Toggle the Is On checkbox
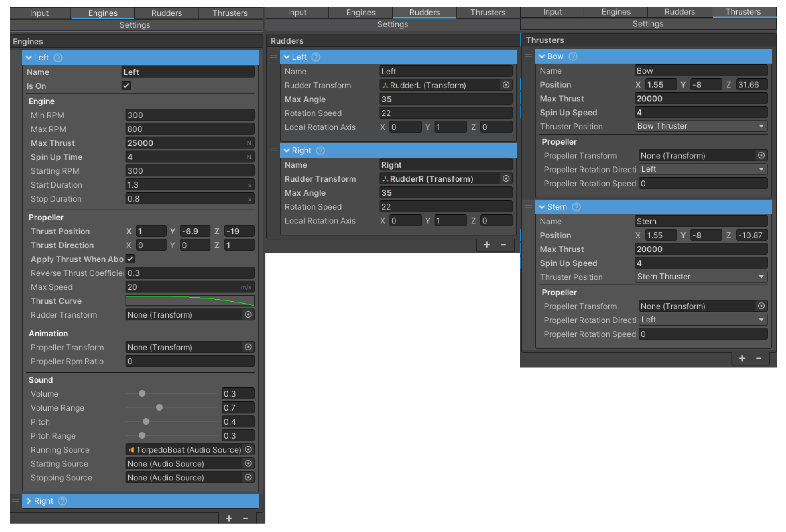 tap(126, 86)
